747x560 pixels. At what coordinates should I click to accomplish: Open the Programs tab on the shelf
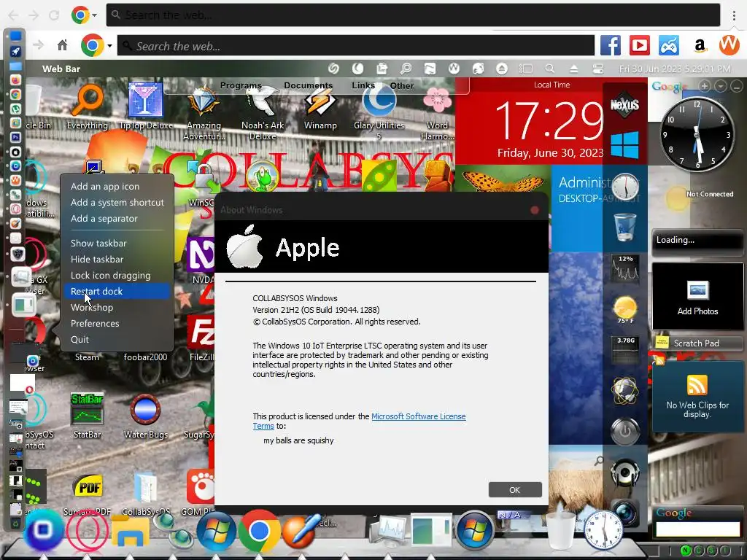click(x=241, y=85)
